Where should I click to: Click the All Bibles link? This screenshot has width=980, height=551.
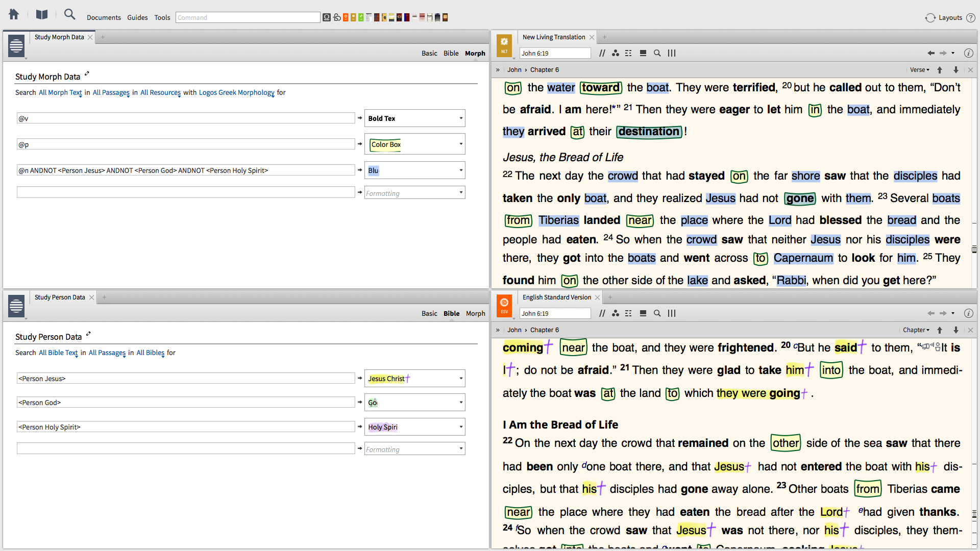click(x=150, y=353)
